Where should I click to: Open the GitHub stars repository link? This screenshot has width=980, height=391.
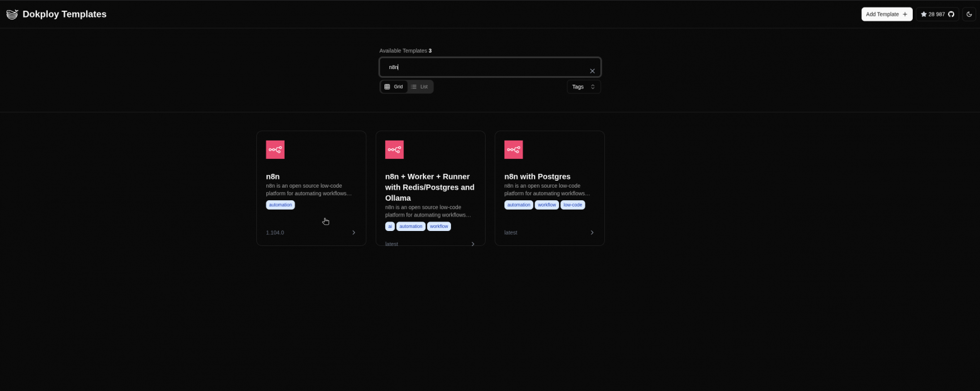coord(937,14)
